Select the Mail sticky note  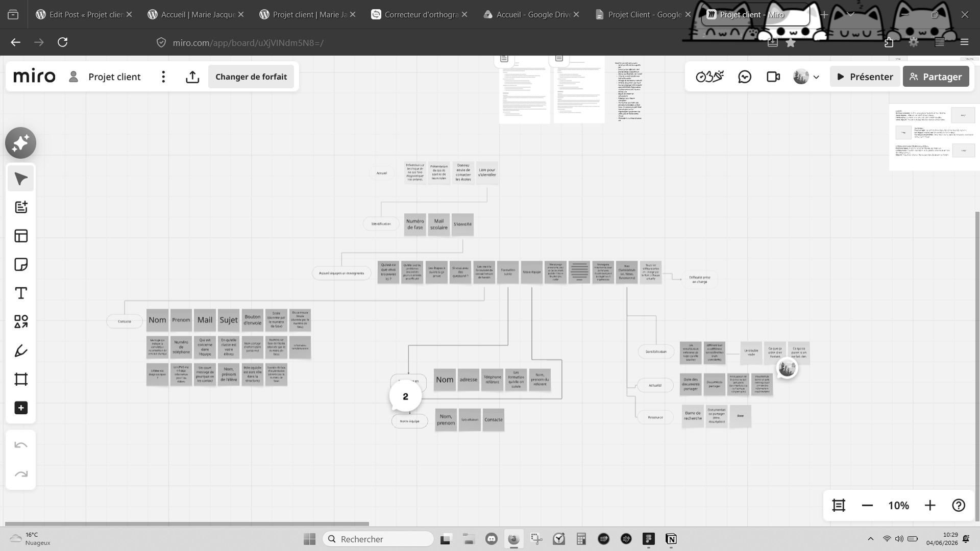[x=205, y=320]
